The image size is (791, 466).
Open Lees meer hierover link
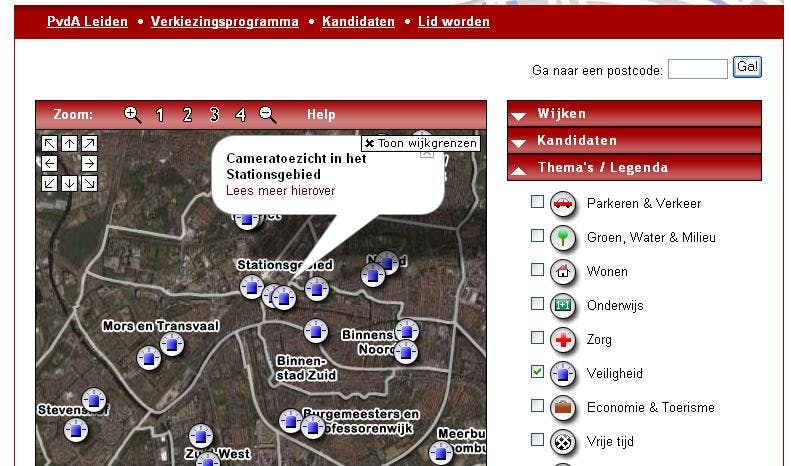click(280, 191)
